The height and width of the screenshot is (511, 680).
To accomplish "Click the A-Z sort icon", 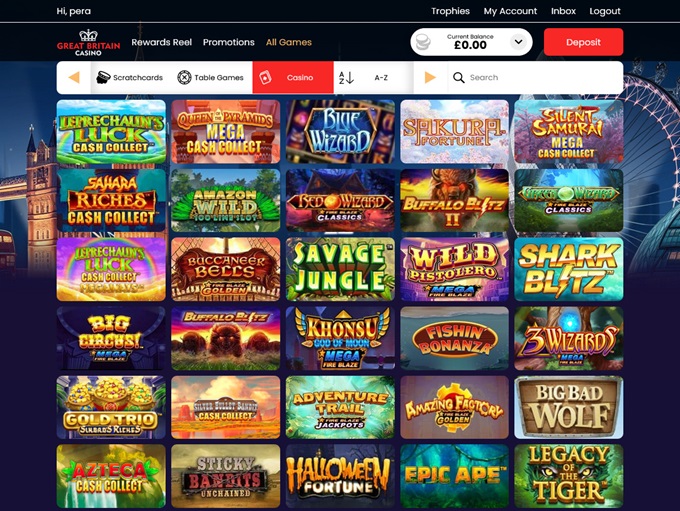I will 346,78.
